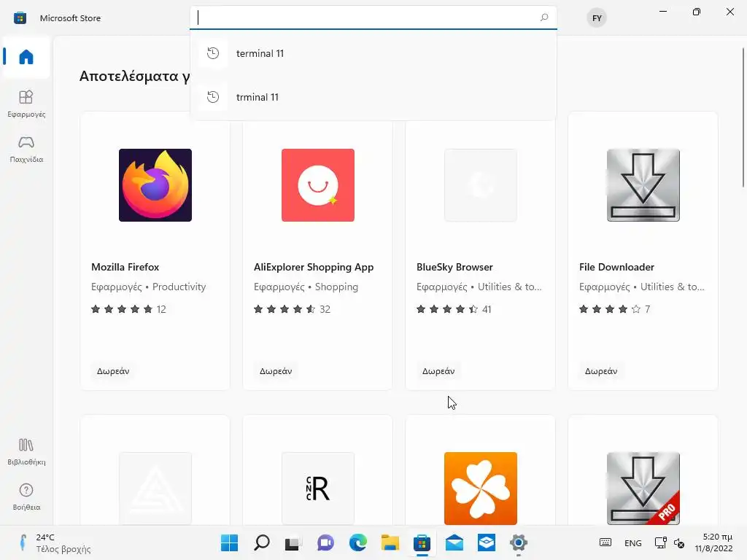The width and height of the screenshot is (747, 560).
Task: Click the BlueSky Browser placeholder icon
Action: coord(480,184)
